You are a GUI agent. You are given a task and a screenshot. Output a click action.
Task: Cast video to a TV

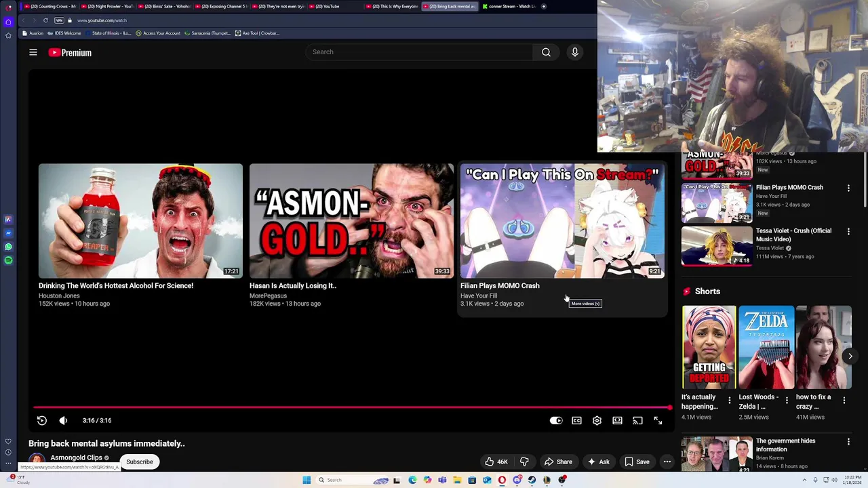click(637, 420)
